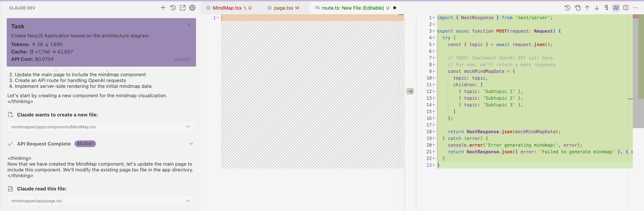Click the 'catch (error)' code line
Image resolution: width=644 pixels, height=211 pixels.
click(465, 138)
